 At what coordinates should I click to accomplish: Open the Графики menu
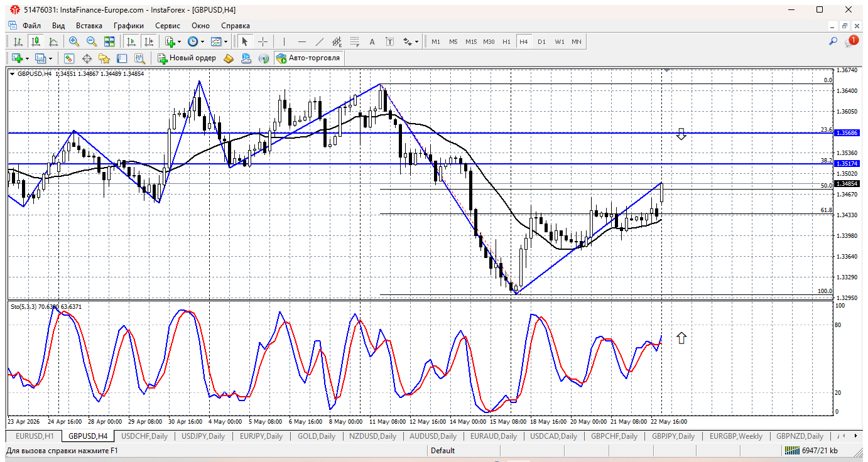click(129, 26)
